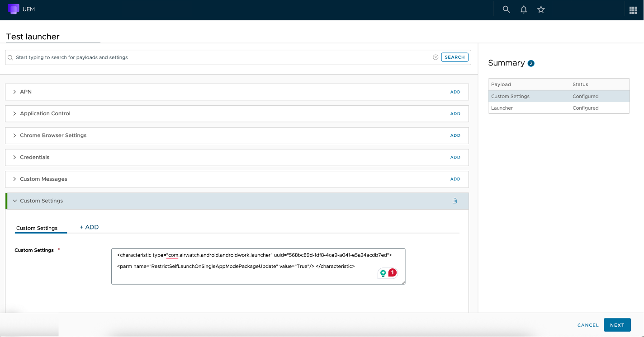The height and width of the screenshot is (337, 644).
Task: Click the Summary heading
Action: click(506, 63)
